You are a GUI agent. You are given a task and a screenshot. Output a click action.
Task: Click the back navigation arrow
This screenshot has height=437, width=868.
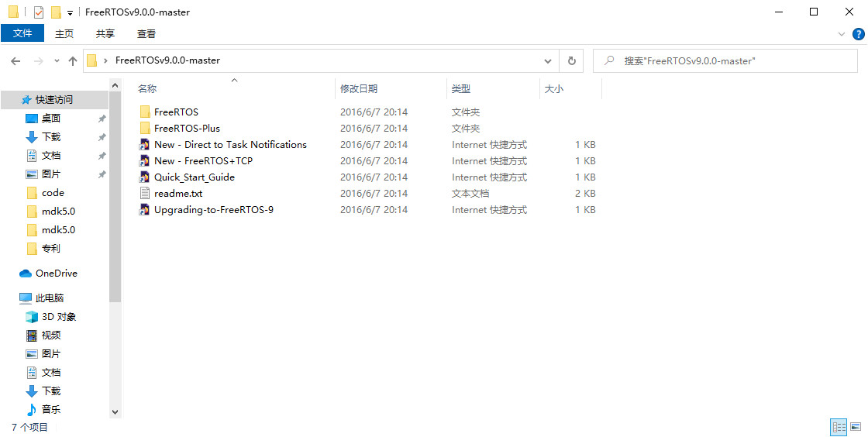[15, 61]
